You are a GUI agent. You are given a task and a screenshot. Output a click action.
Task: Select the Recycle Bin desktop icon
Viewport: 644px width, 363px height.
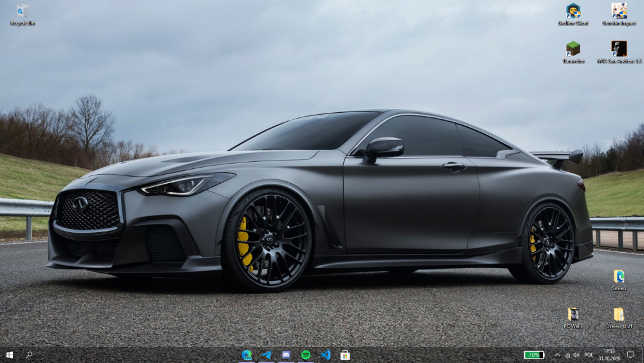23,12
